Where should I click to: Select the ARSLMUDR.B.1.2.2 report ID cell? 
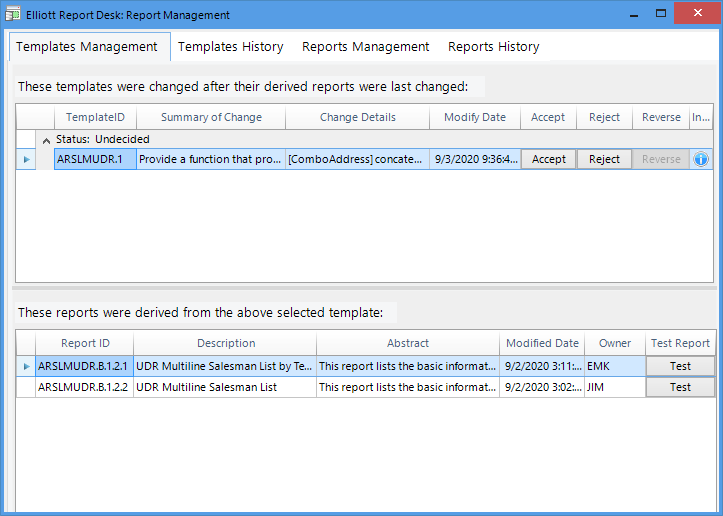click(x=85, y=387)
